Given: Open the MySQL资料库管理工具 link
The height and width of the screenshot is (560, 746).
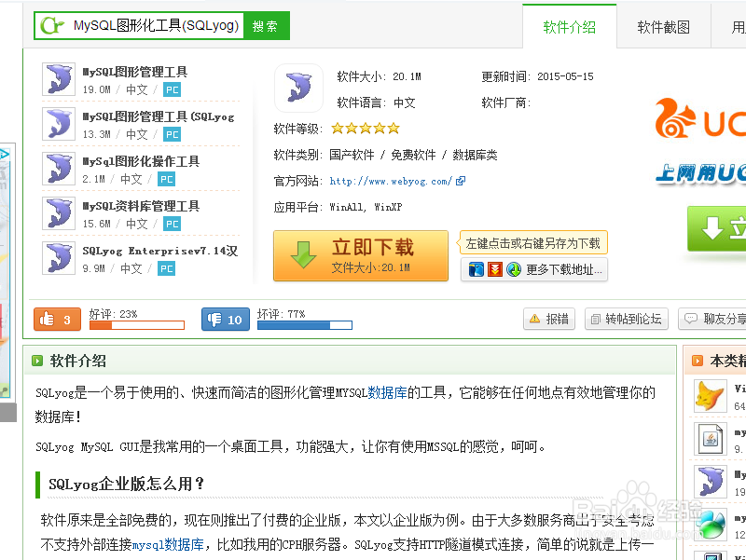Looking at the screenshot, I should [141, 206].
